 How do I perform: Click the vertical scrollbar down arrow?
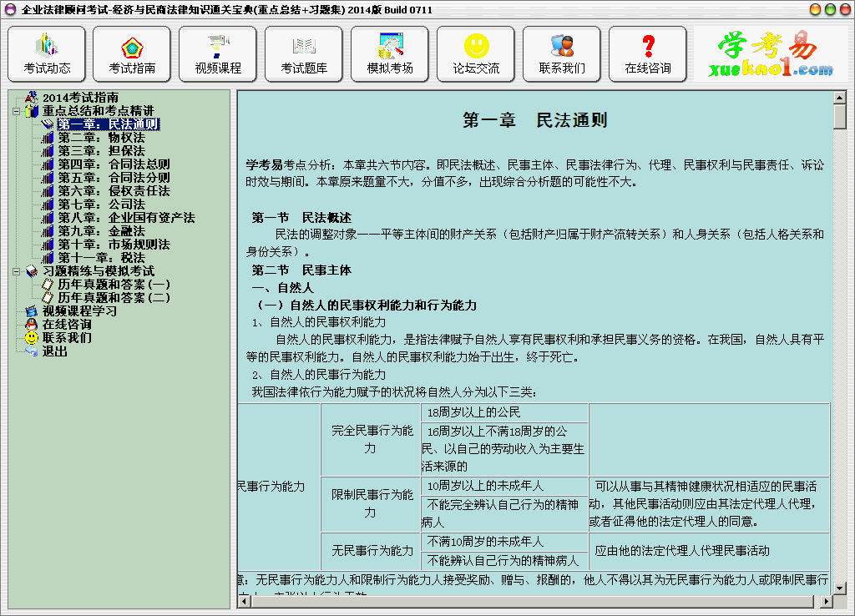(x=840, y=588)
